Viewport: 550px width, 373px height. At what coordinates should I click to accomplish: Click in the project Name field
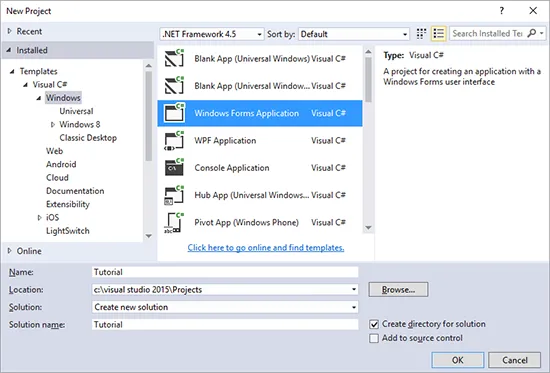coord(225,272)
